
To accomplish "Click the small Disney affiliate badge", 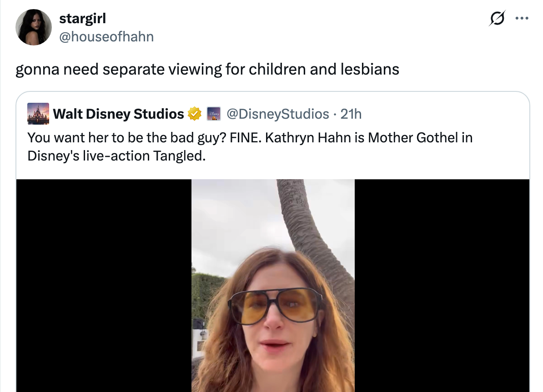I will click(x=213, y=114).
